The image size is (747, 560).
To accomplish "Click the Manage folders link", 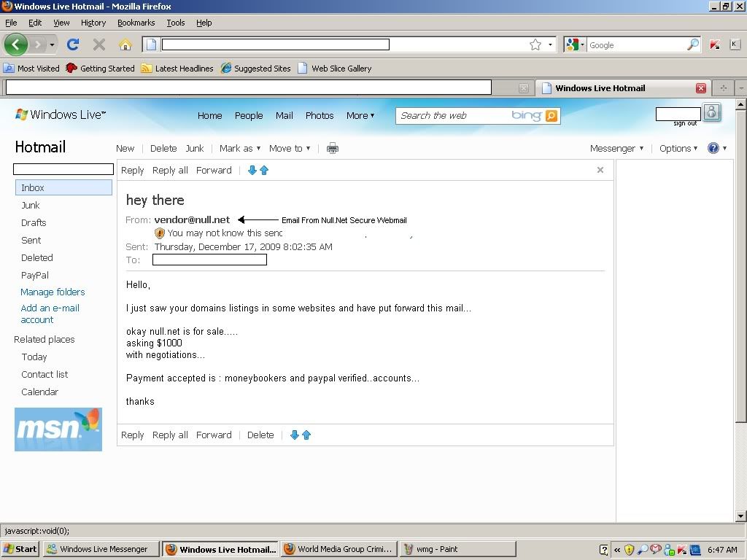I will point(53,292).
